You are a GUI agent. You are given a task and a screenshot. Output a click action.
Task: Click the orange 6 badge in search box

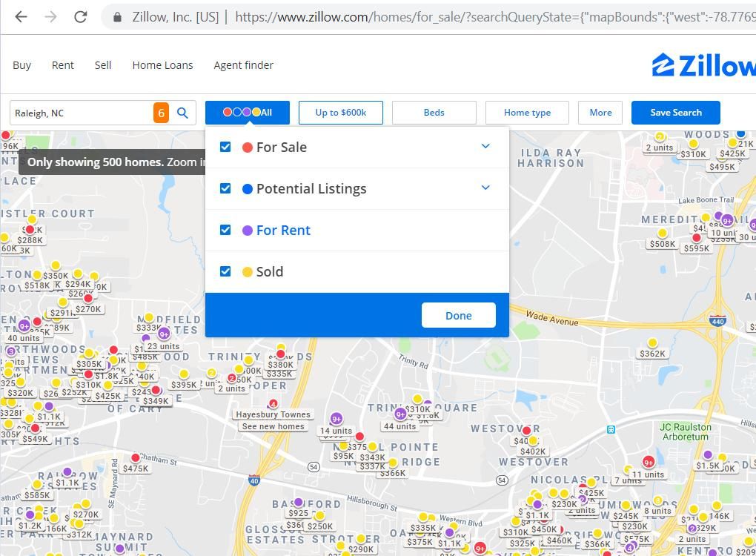tap(161, 113)
